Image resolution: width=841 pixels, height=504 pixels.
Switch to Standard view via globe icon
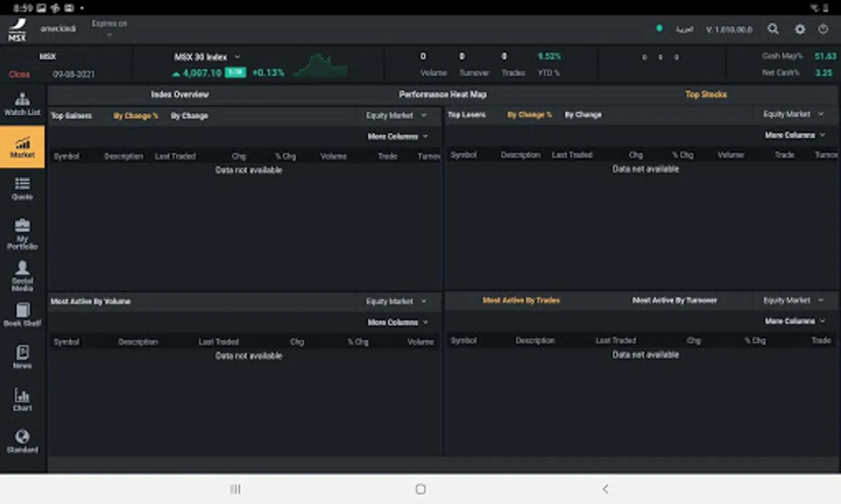click(x=22, y=441)
